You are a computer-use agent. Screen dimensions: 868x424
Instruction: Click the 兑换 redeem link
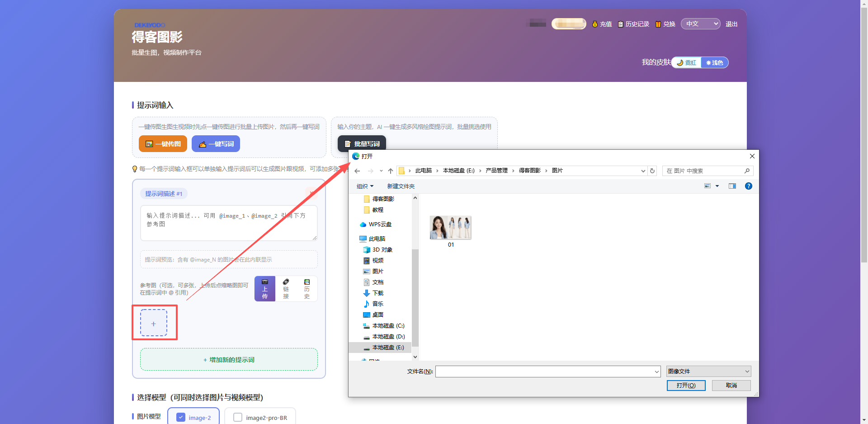[x=665, y=24]
